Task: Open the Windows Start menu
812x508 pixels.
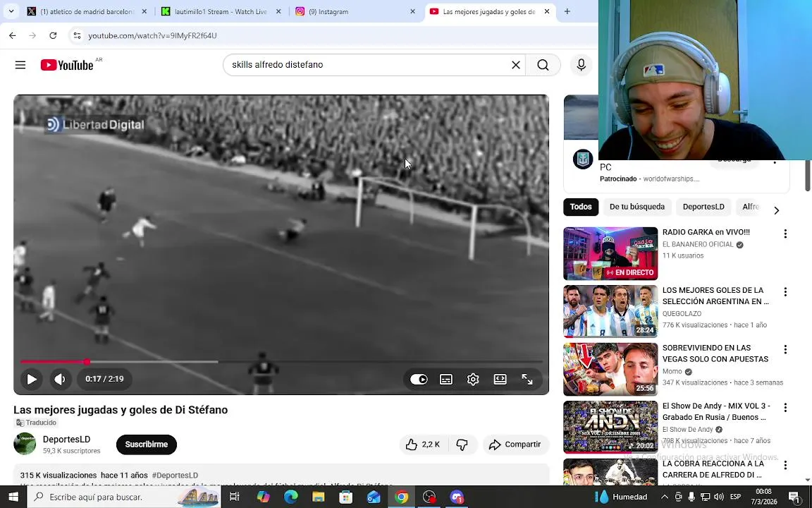Action: (x=13, y=497)
